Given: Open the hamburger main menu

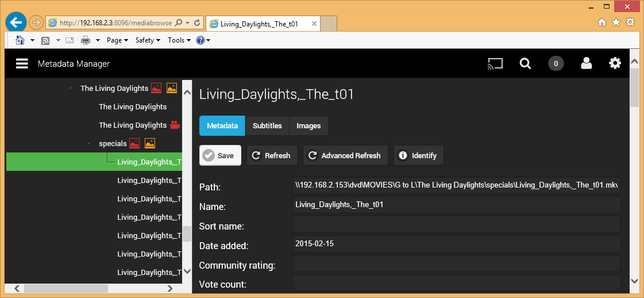Looking at the screenshot, I should pyautogui.click(x=22, y=64).
